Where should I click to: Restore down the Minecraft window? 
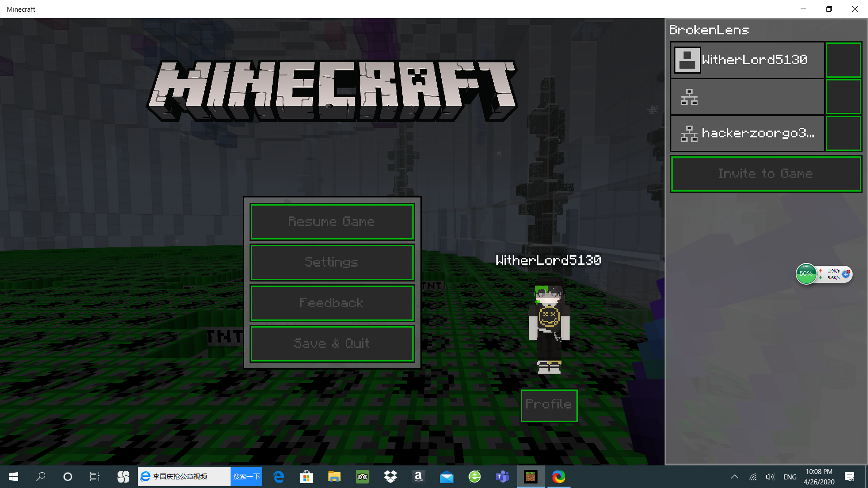tap(829, 9)
